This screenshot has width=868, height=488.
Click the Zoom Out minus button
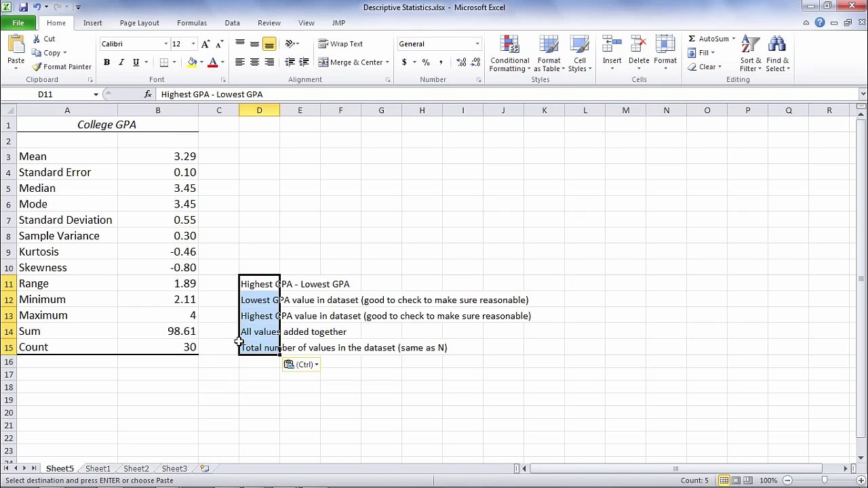[x=787, y=481]
